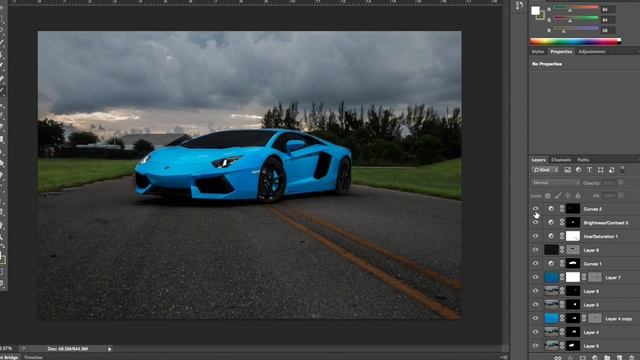640x360 pixels.
Task: Select the white mask thumbnail of Layer 7
Action: pos(573,277)
